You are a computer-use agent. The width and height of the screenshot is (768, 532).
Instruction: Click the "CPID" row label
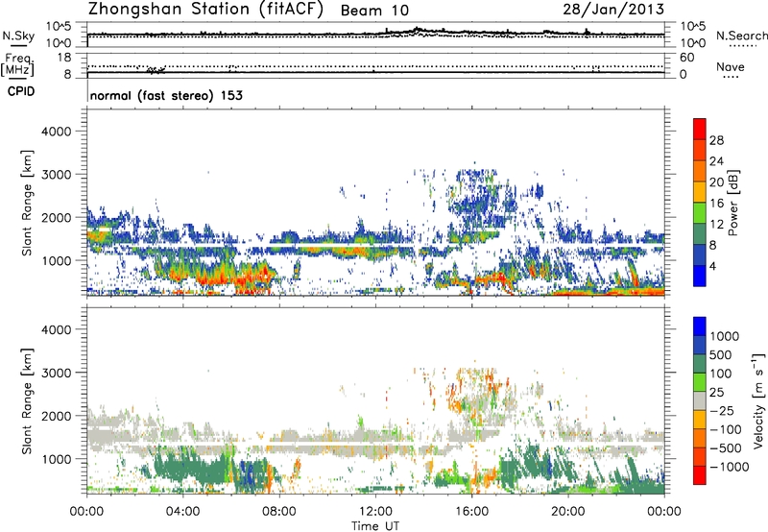pyautogui.click(x=21, y=91)
